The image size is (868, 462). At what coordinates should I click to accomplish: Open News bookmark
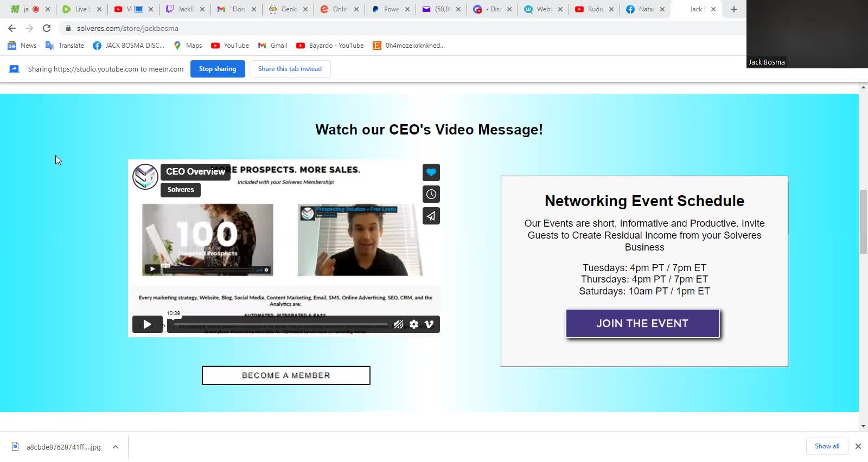(x=22, y=46)
